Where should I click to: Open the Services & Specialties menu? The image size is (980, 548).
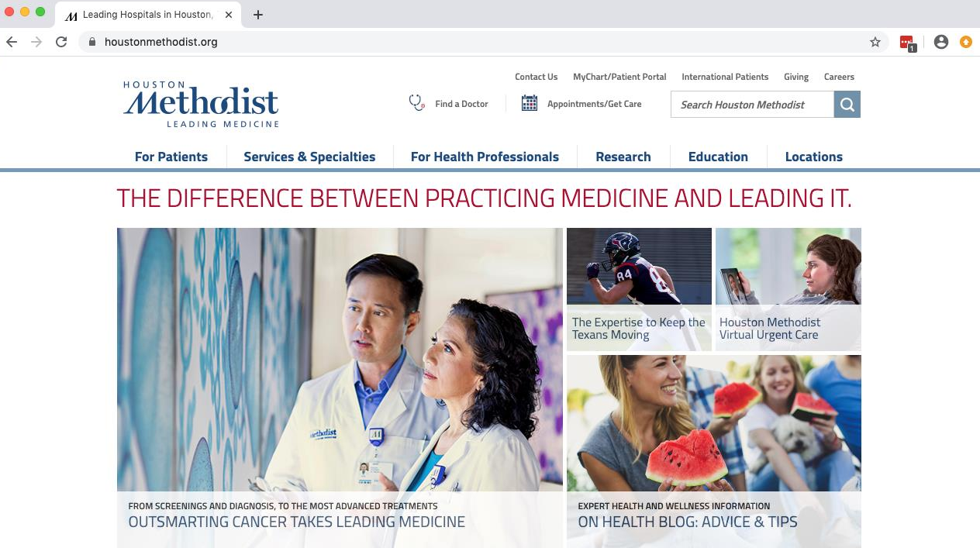[x=309, y=157]
